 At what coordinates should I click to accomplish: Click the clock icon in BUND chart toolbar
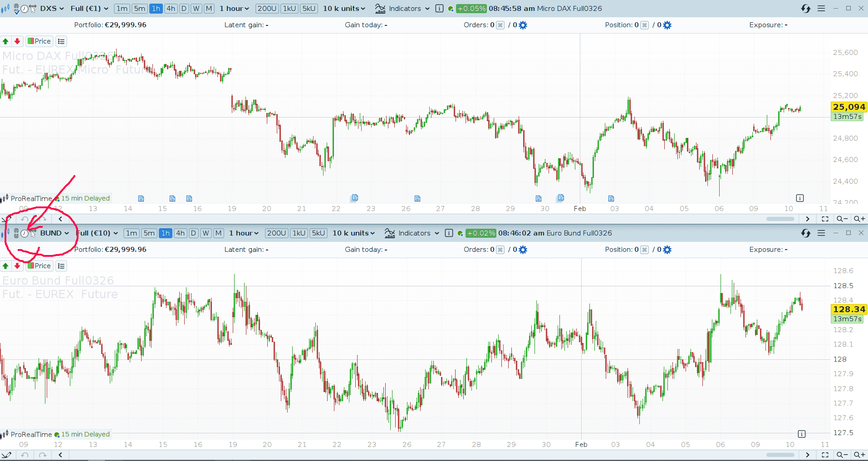[25, 233]
